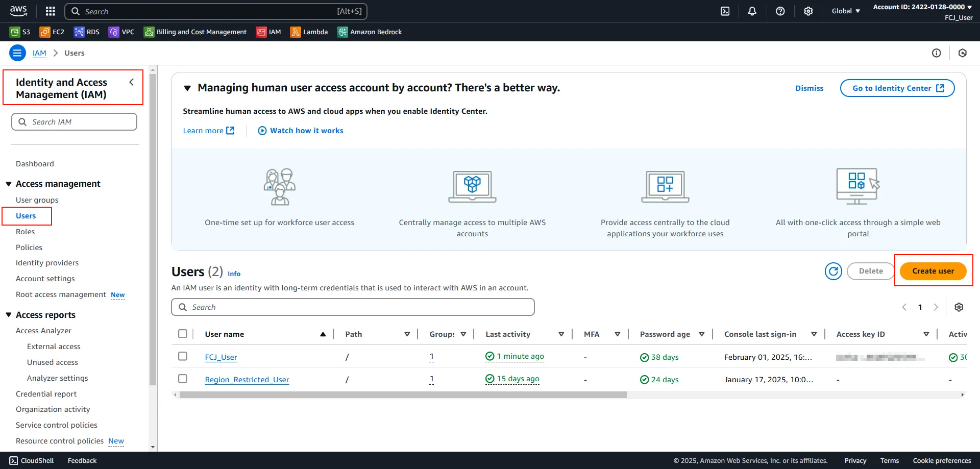Open the Amazon Bedrock shortcut
980x469 pixels.
[x=370, y=32]
